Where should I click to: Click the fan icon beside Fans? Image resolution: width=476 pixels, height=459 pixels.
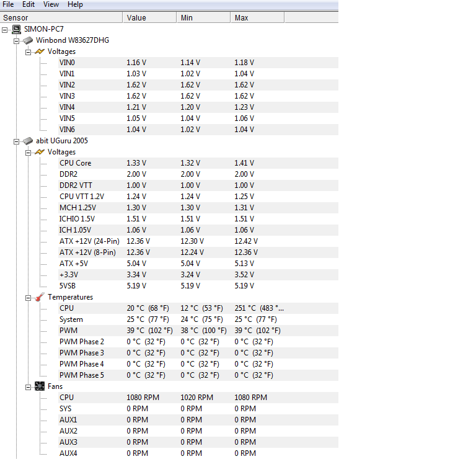pyautogui.click(x=40, y=386)
